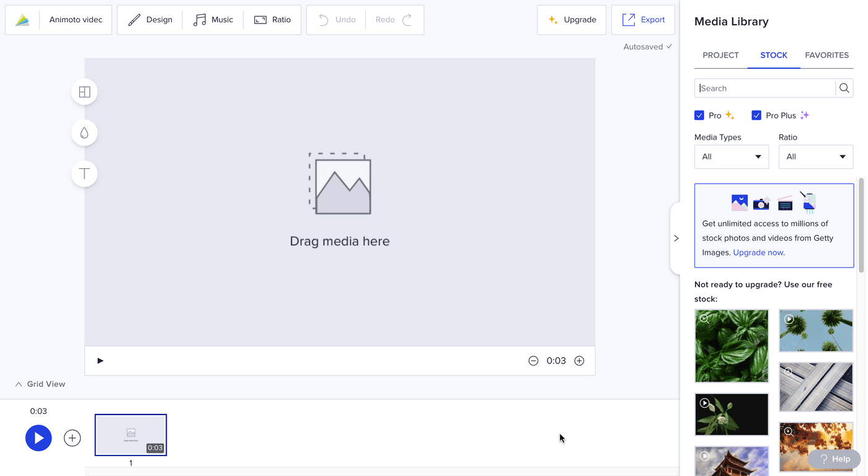Click the Drag media here placeholder icon

340,183
